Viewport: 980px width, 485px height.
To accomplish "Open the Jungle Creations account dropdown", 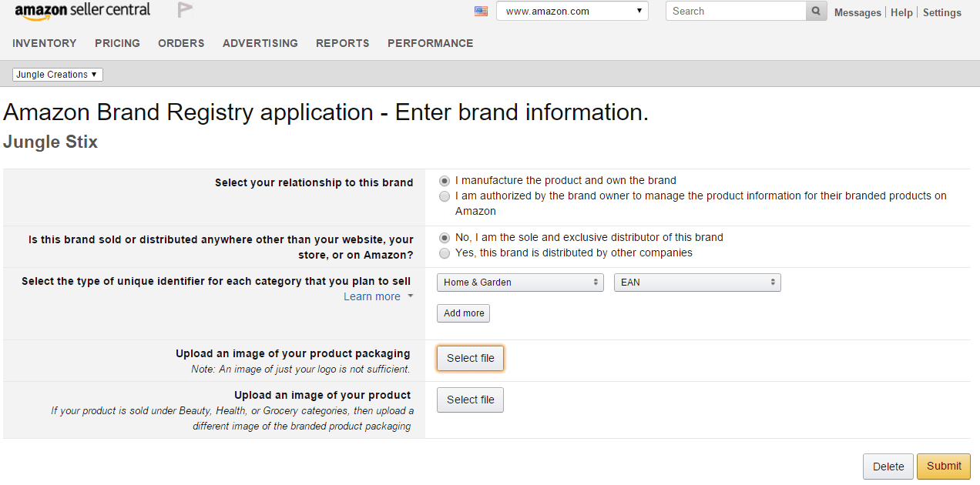I will click(x=58, y=75).
